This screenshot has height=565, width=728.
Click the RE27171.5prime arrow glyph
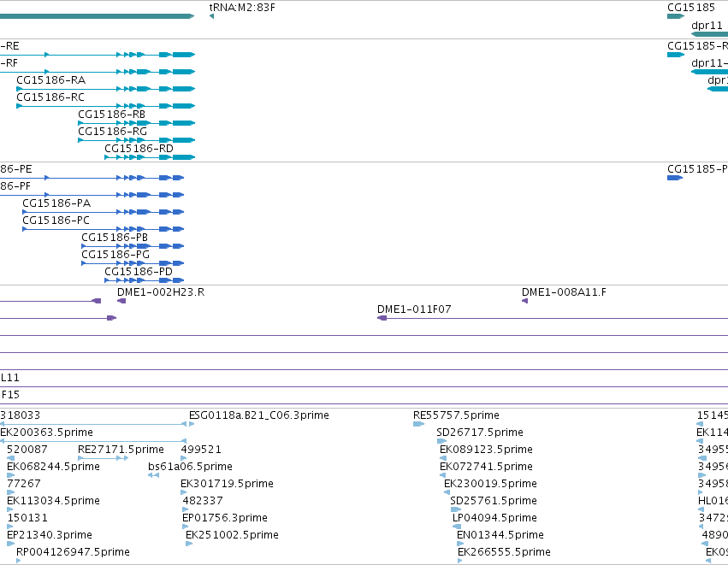103,458
